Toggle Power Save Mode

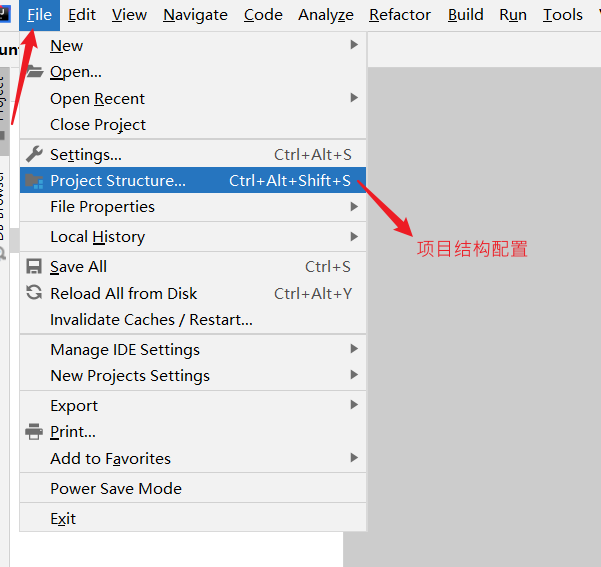pos(116,489)
